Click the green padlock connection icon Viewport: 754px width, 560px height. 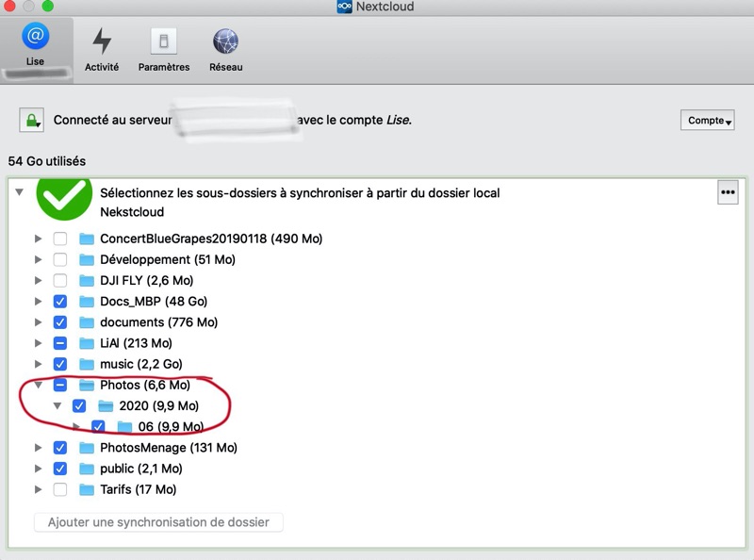click(33, 121)
